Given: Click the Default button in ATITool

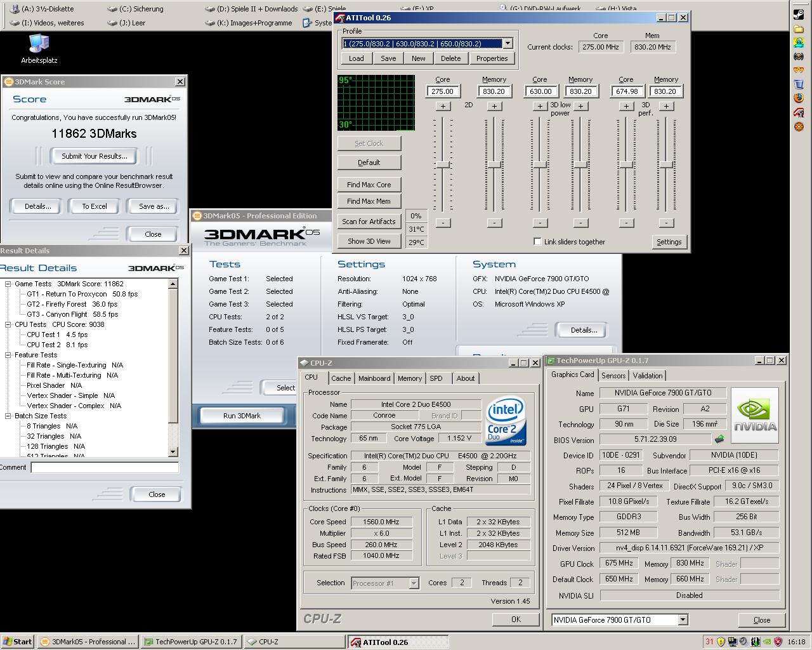Looking at the screenshot, I should (x=369, y=162).
